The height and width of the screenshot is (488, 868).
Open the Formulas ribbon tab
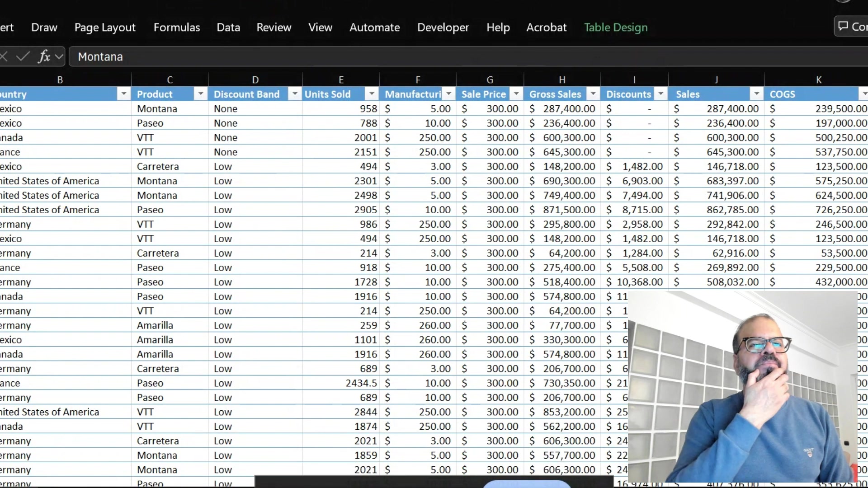[x=176, y=28]
